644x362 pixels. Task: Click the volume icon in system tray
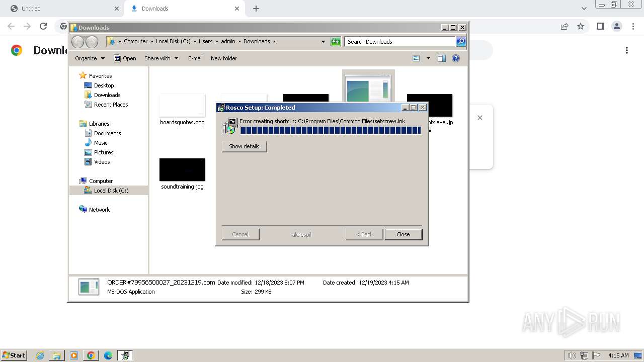[572, 355]
